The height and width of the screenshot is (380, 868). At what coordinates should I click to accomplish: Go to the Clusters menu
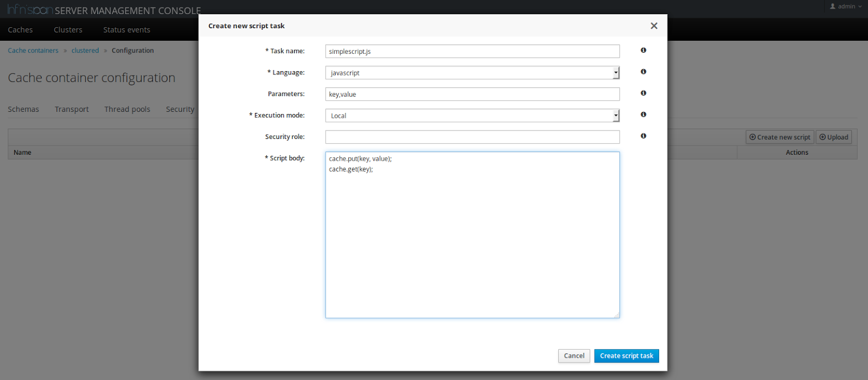pyautogui.click(x=68, y=30)
